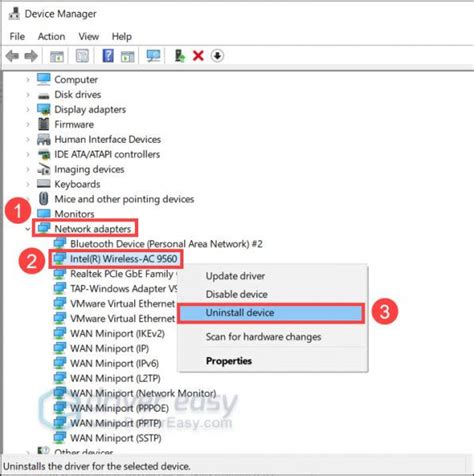Image resolution: width=474 pixels, height=476 pixels.
Task: Expand the Firmware node
Action: 28,124
